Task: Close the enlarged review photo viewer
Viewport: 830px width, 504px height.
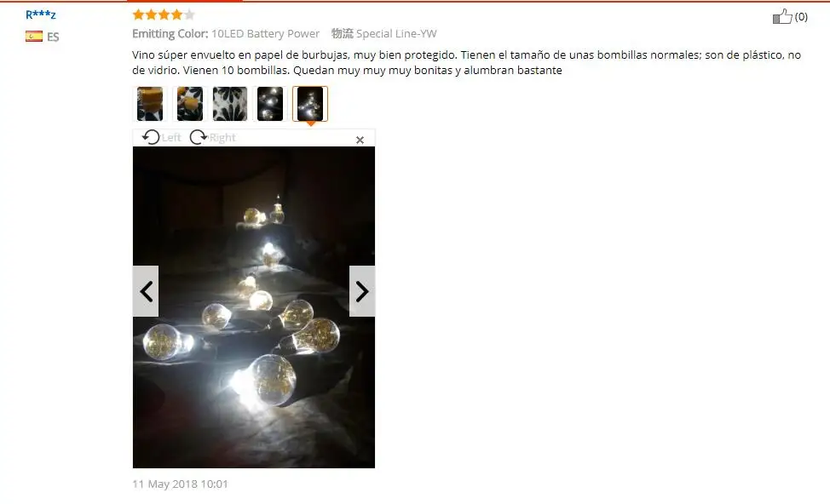Action: (x=360, y=140)
